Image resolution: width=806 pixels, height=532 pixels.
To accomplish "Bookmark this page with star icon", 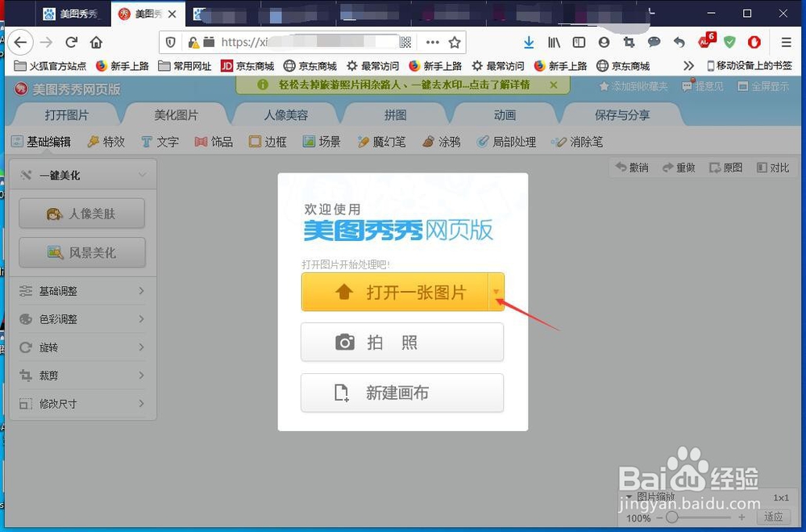I will click(x=455, y=42).
